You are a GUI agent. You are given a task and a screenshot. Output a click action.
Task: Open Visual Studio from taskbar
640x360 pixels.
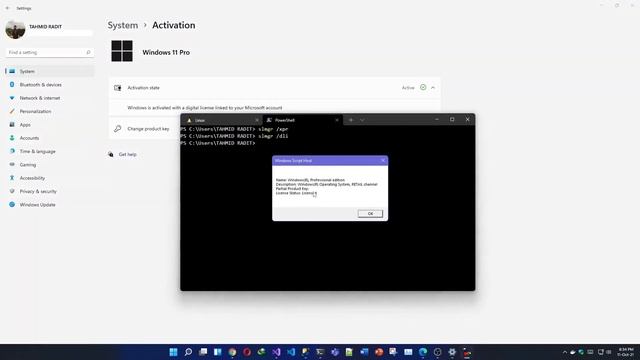tap(276, 352)
